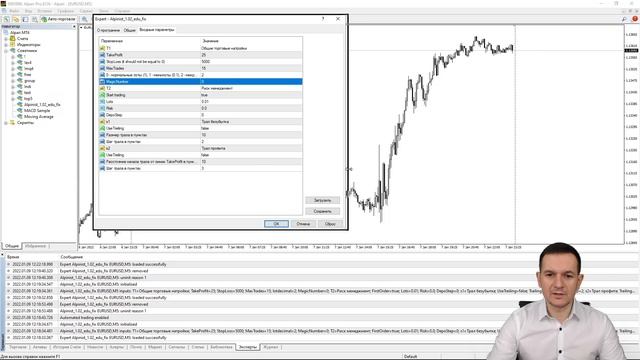Screen dimensions: 640x360
Task: Switch to Избранное tab in Navigator
Action: pyautogui.click(x=36, y=246)
